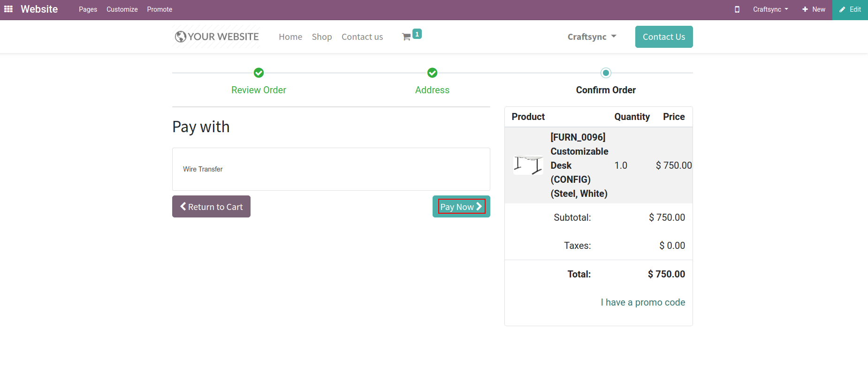The width and height of the screenshot is (868, 389).
Task: Select Wire Transfer payment method
Action: 203,169
